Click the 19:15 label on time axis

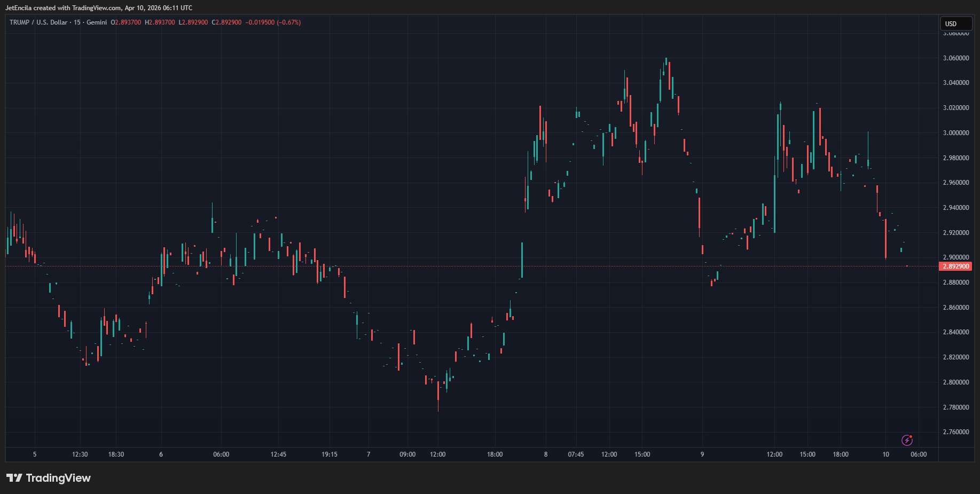330,454
